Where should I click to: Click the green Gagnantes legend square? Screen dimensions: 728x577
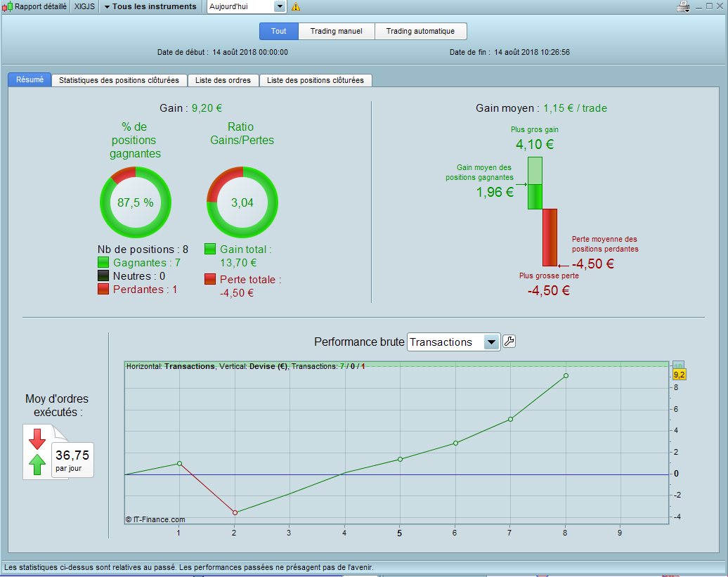click(x=103, y=262)
